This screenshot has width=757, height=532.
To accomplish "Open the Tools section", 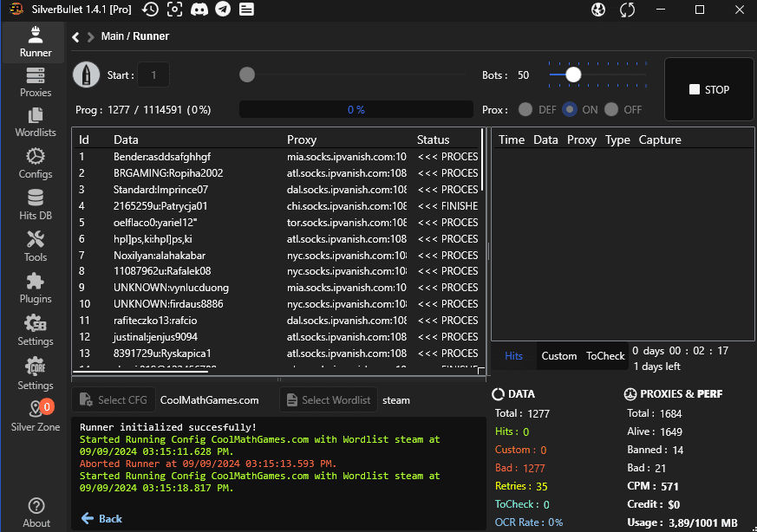I will pos(36,246).
